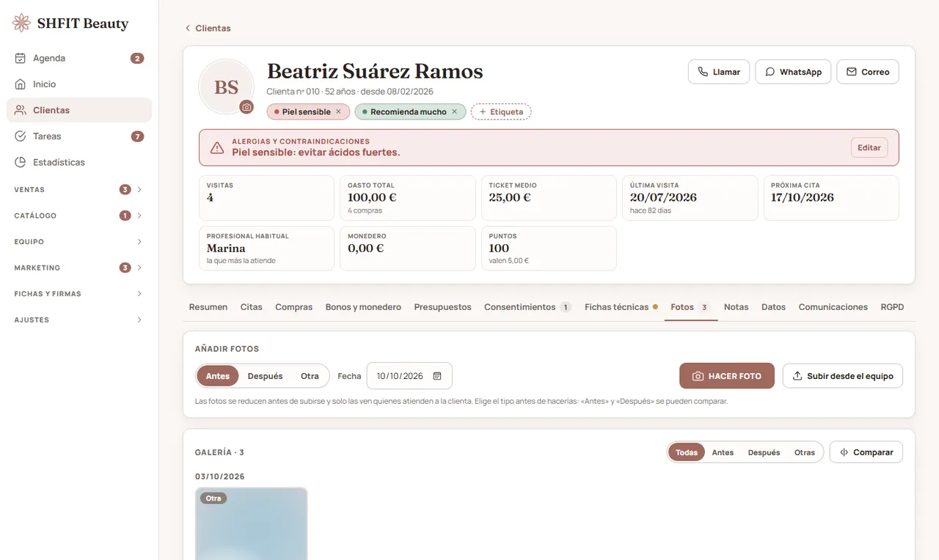Expand the Marketing sidebar section
939x560 pixels.
pyautogui.click(x=79, y=268)
